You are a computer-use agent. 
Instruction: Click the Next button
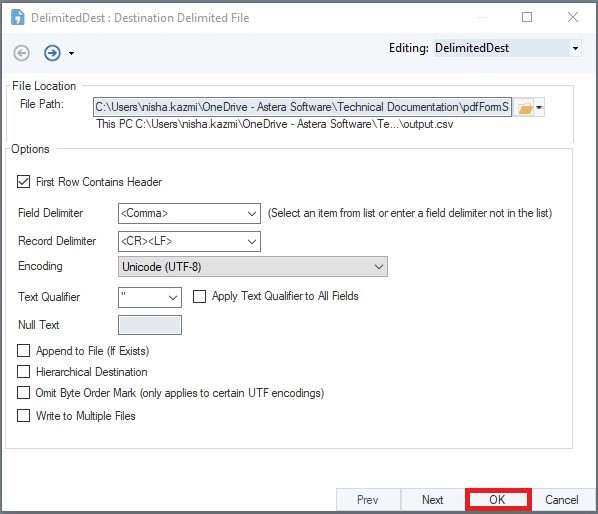tap(433, 500)
